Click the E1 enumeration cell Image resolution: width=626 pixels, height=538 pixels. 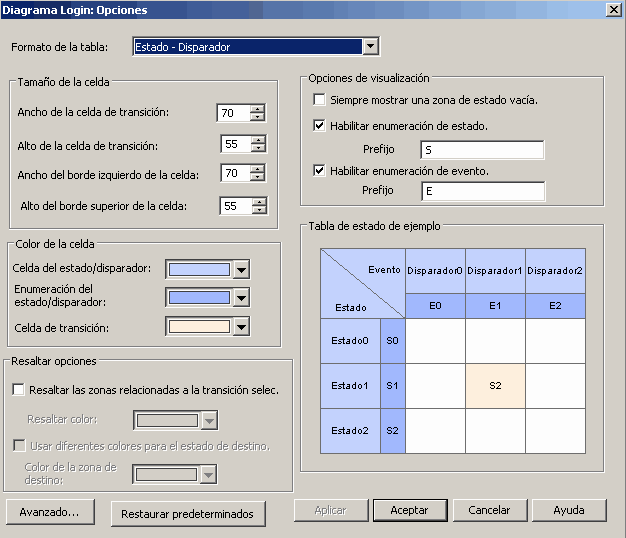pos(495,306)
